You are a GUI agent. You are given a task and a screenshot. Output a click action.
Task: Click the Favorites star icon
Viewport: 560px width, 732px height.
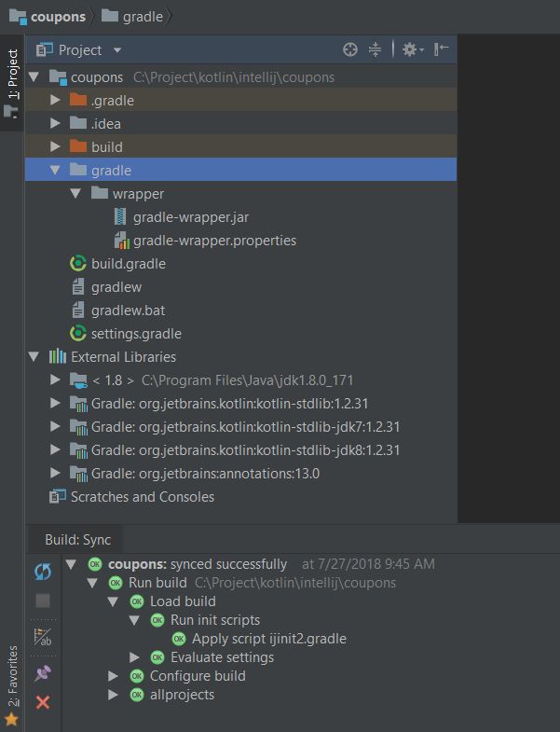pyautogui.click(x=12, y=719)
